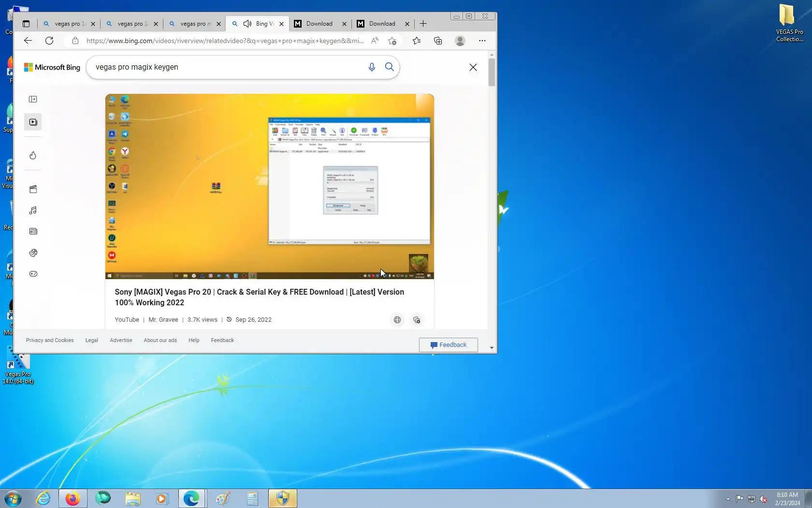Select the Bing Video tab
Viewport: 812px width, 508px height.
pyautogui.click(x=257, y=24)
